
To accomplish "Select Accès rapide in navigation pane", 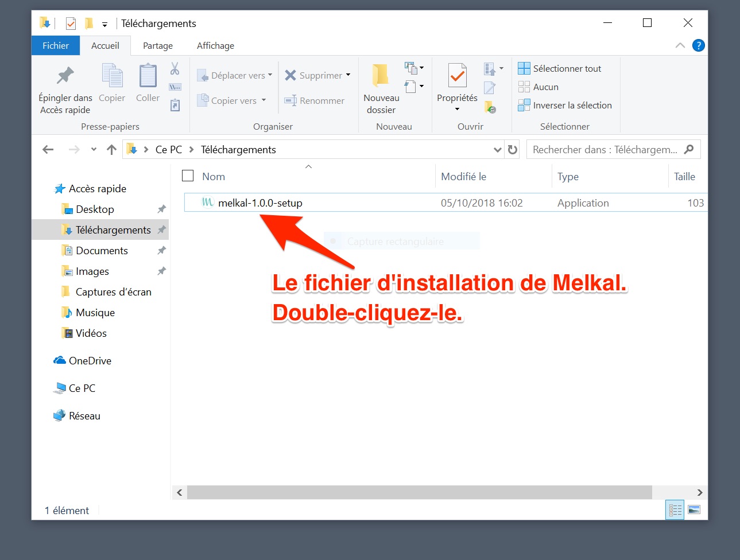I will point(98,189).
